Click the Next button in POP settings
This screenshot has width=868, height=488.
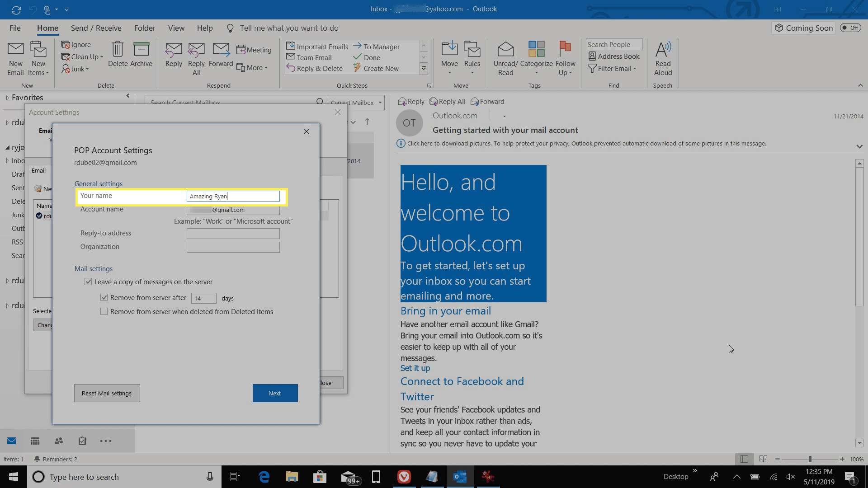[275, 393]
